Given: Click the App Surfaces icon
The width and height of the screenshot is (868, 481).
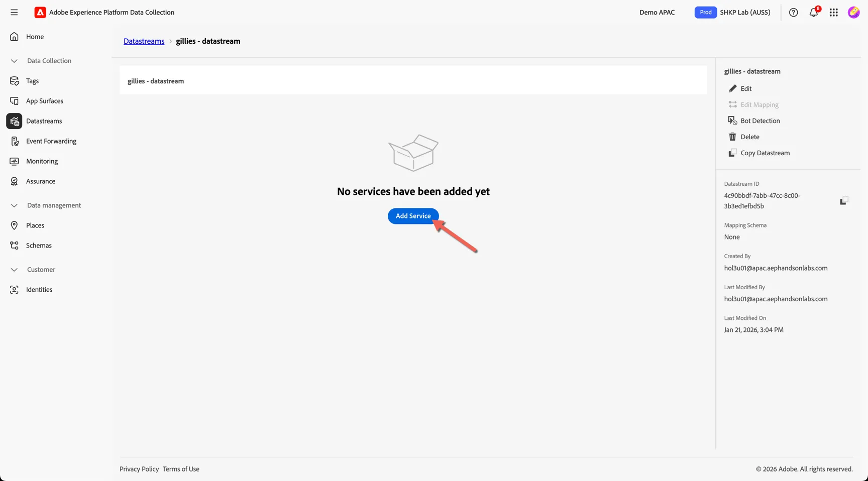Looking at the screenshot, I should tap(14, 101).
